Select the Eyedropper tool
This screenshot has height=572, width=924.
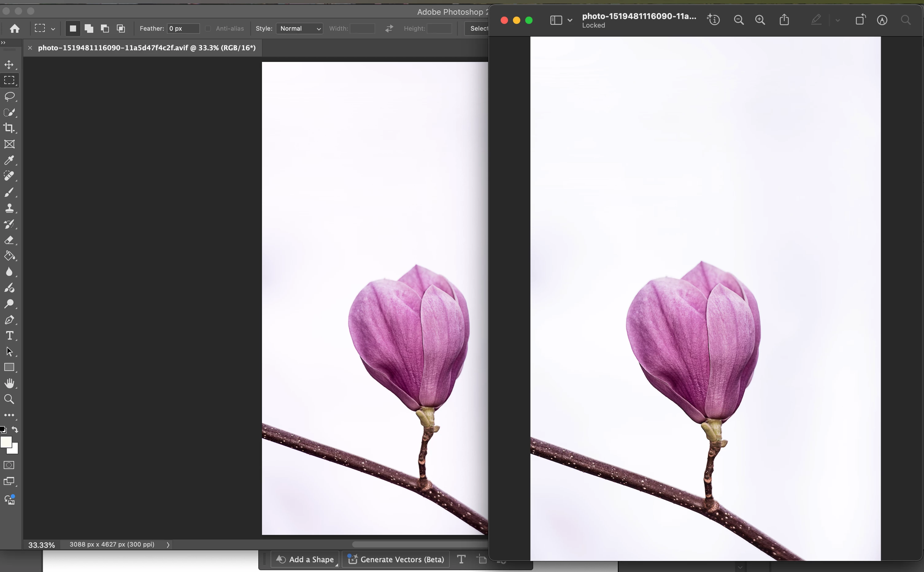(x=10, y=160)
